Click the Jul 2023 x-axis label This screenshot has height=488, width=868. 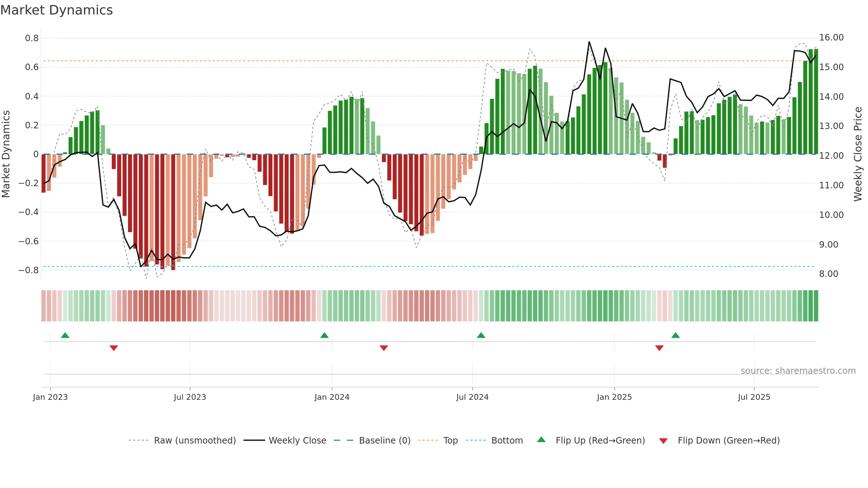click(190, 397)
